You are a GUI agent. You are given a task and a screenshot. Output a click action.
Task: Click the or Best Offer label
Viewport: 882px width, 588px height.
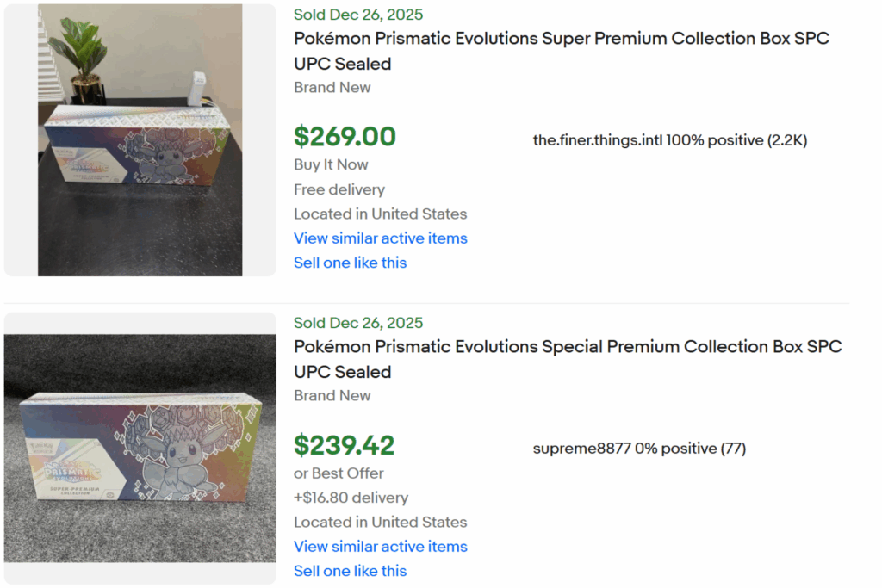tap(340, 473)
